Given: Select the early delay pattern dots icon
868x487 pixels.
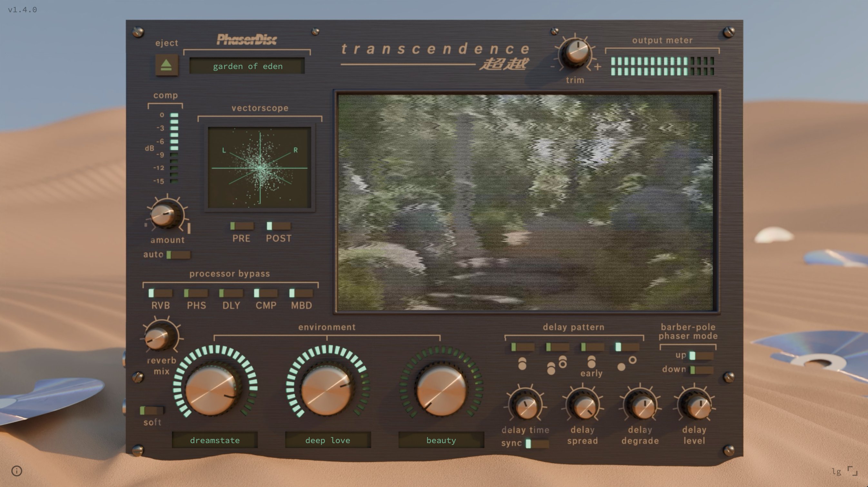Looking at the screenshot, I should [591, 362].
